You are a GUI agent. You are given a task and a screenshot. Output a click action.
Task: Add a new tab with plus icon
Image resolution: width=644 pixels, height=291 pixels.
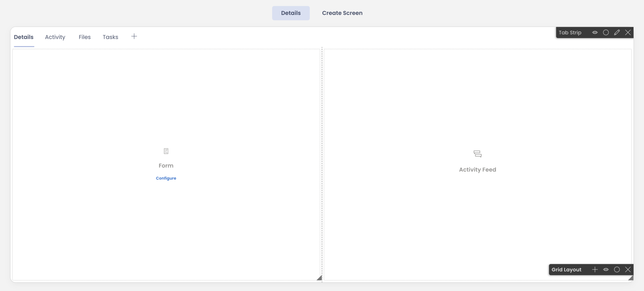(134, 36)
